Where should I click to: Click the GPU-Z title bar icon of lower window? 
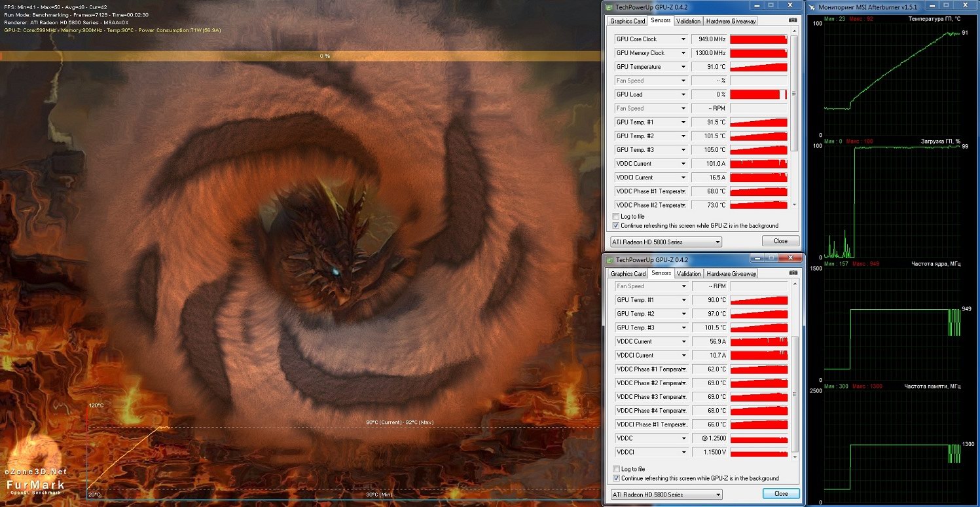pos(609,259)
